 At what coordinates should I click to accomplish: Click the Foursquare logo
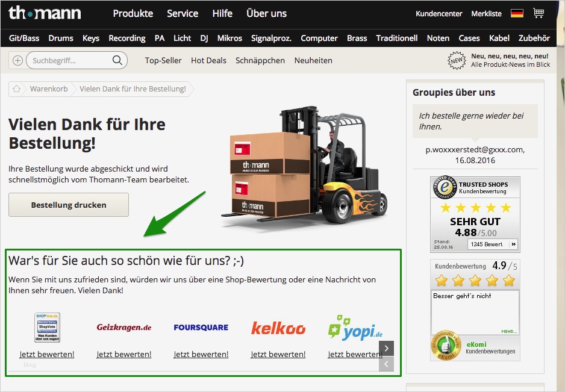pos(201,328)
